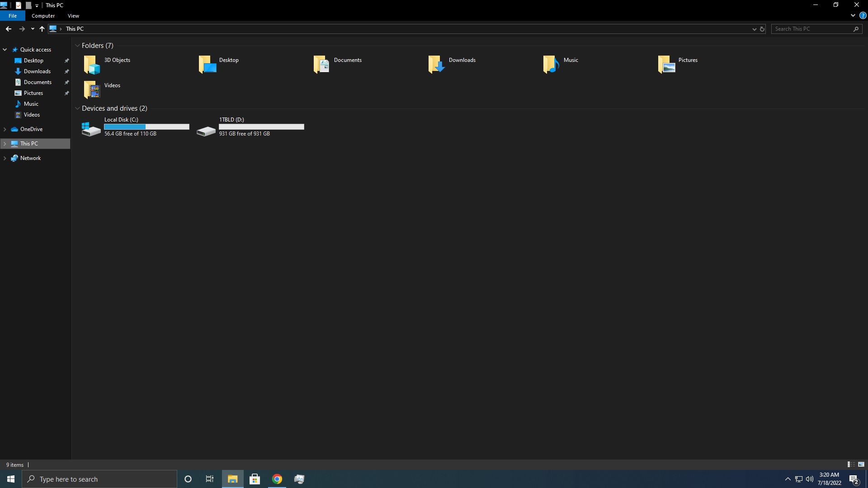Switch to the Computer ribbon tab

[x=43, y=15]
